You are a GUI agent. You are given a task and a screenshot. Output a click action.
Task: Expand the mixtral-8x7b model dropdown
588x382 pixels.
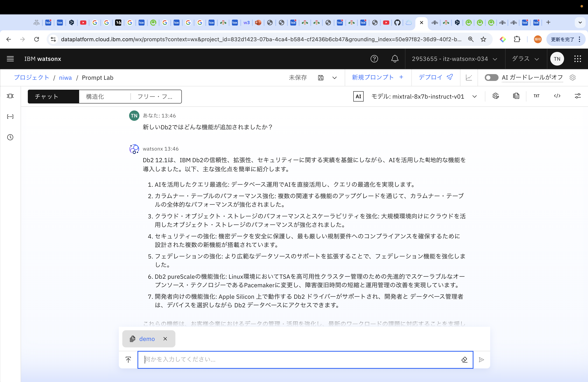click(x=474, y=97)
